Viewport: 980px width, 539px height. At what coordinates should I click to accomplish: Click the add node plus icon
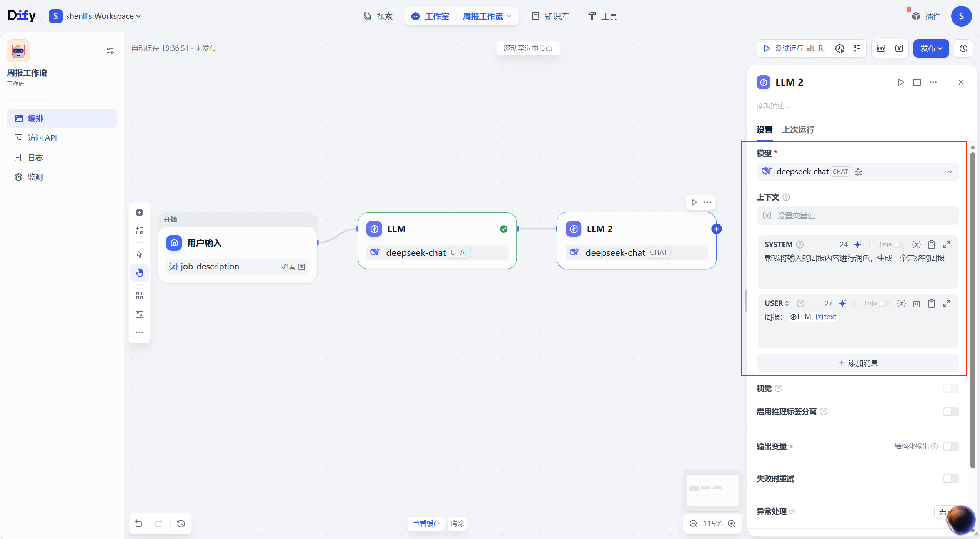(140, 212)
